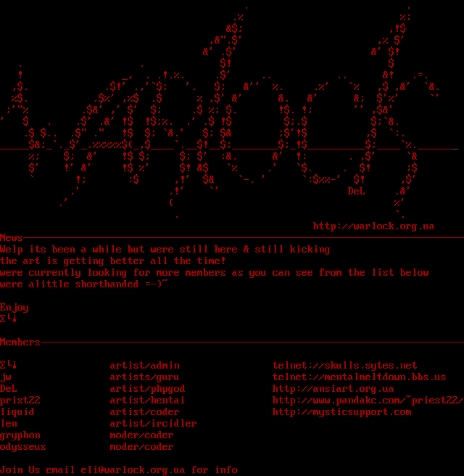The width and height of the screenshot is (464, 476).
Task: Select member name DeL in members list
Action: [9, 389]
